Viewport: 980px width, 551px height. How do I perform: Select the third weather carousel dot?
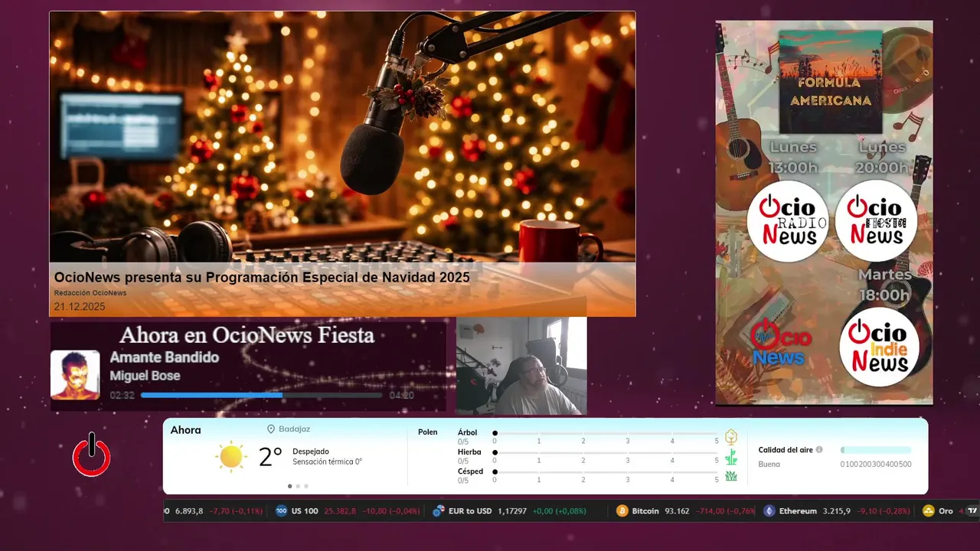[306, 486]
